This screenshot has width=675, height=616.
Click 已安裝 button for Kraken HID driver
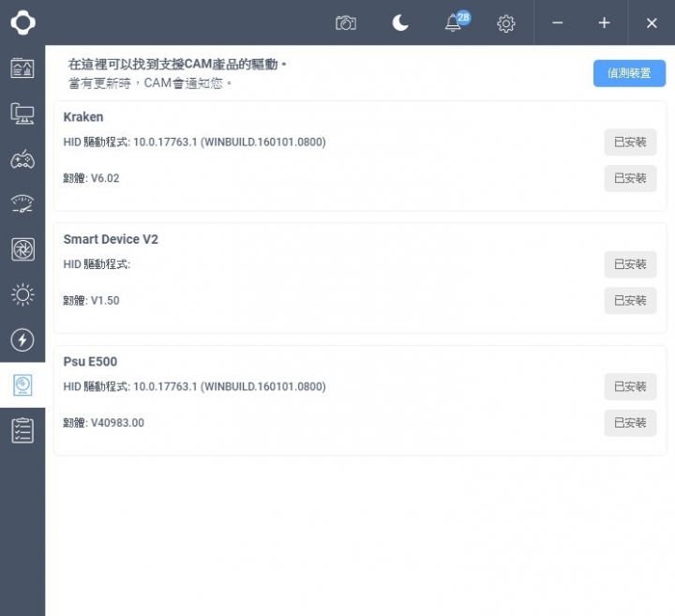point(630,143)
